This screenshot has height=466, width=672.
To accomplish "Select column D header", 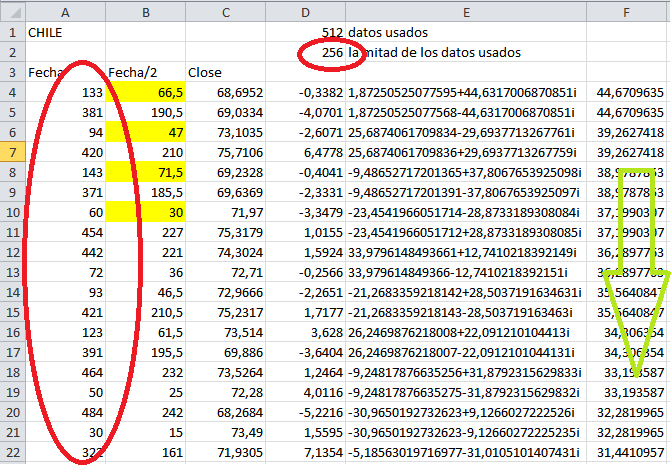I will pos(307,11).
